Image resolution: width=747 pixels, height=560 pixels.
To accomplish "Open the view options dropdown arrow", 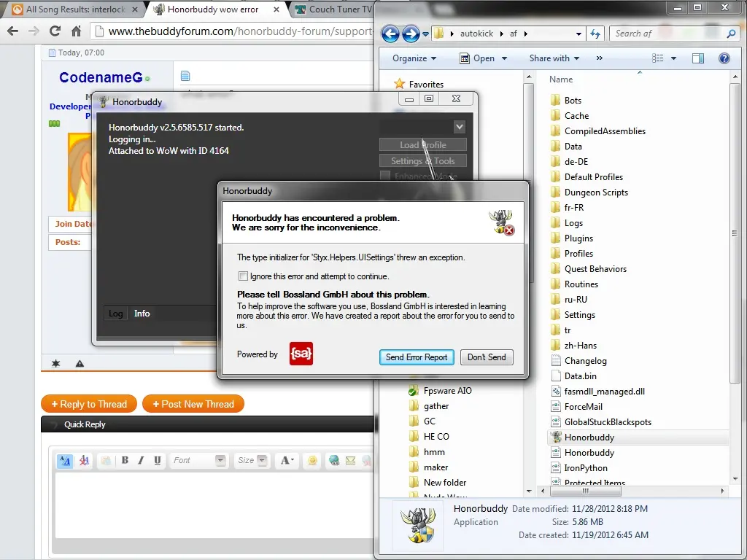I will pyautogui.click(x=673, y=58).
